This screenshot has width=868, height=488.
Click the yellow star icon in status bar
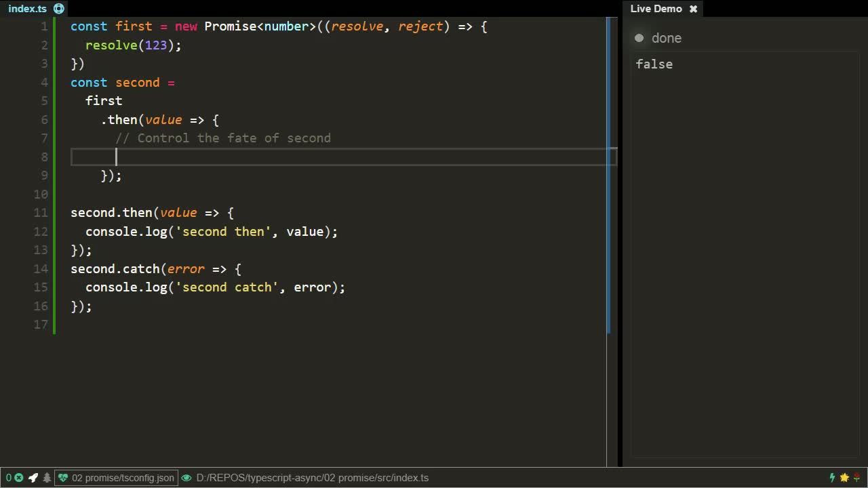coord(844,478)
